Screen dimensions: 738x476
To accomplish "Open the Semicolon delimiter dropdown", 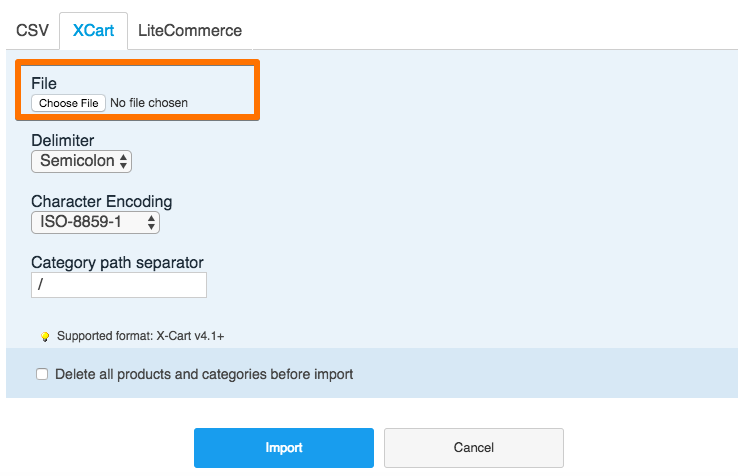I will click(x=80, y=161).
